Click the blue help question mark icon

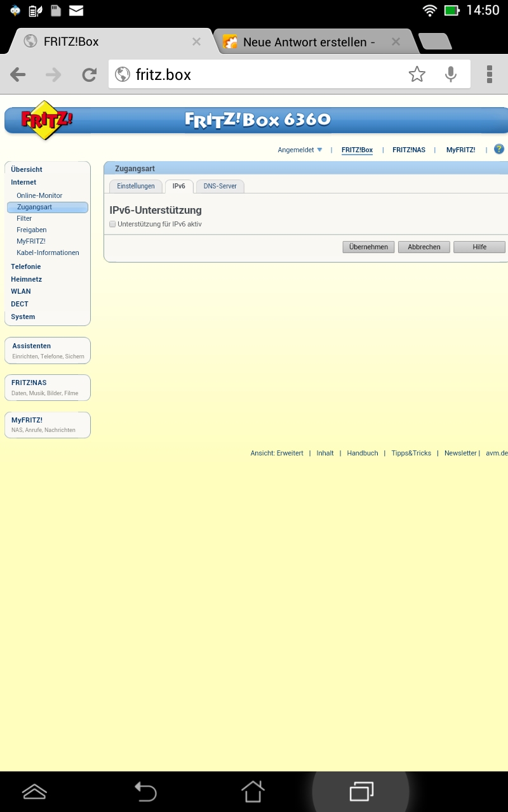tap(498, 149)
